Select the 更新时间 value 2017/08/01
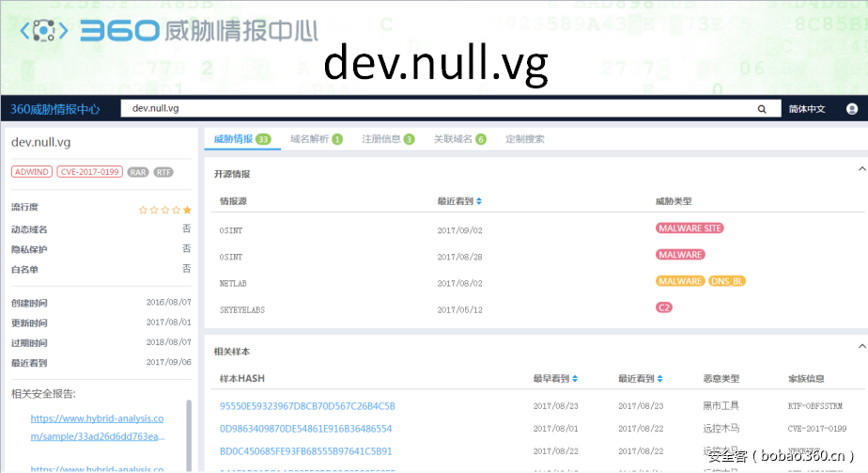 click(x=169, y=323)
